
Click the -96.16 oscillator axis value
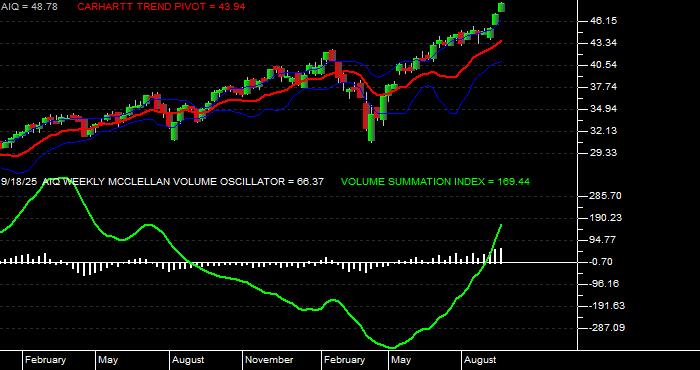pyautogui.click(x=604, y=284)
